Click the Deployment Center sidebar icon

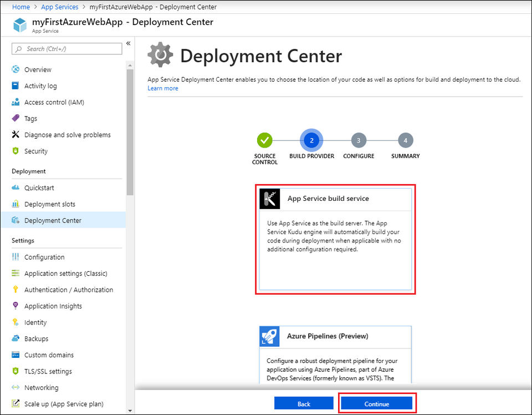click(16, 220)
